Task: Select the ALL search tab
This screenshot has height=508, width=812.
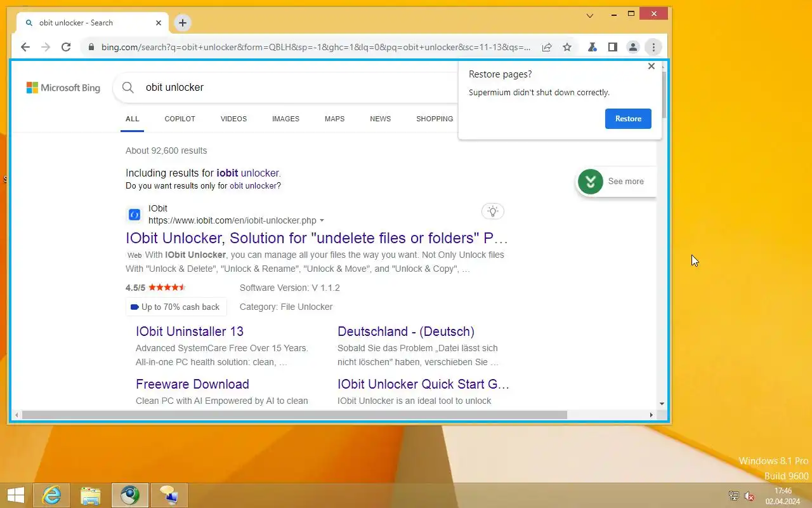Action: [x=132, y=119]
